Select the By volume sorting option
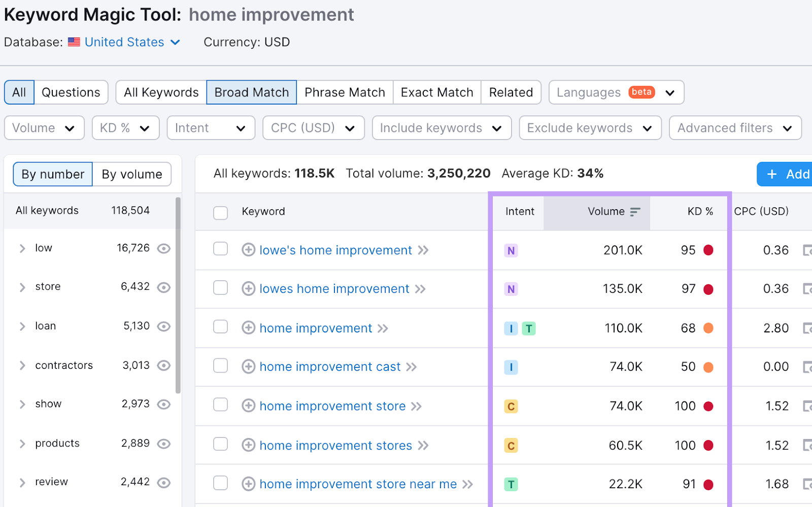 [x=131, y=174]
